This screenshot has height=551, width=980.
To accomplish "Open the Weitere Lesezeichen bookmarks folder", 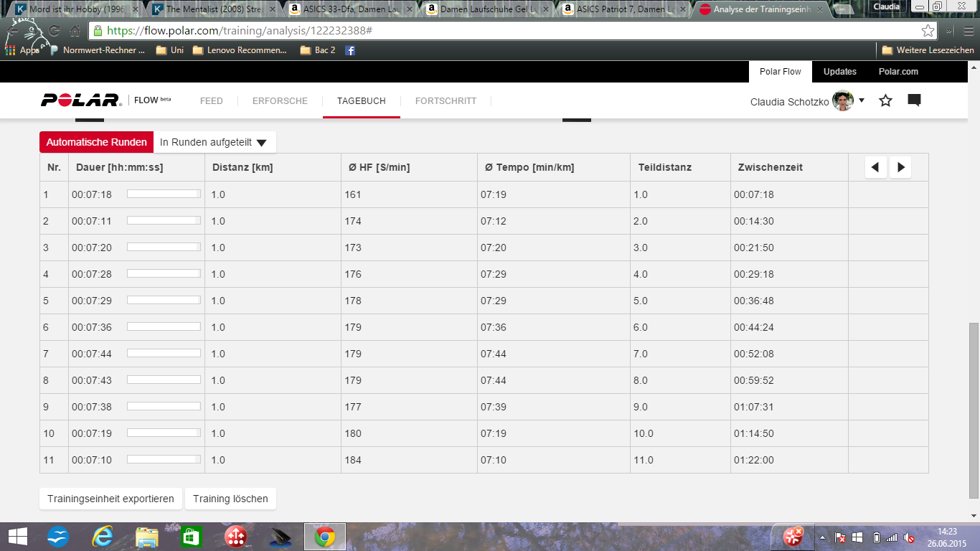I will (928, 50).
